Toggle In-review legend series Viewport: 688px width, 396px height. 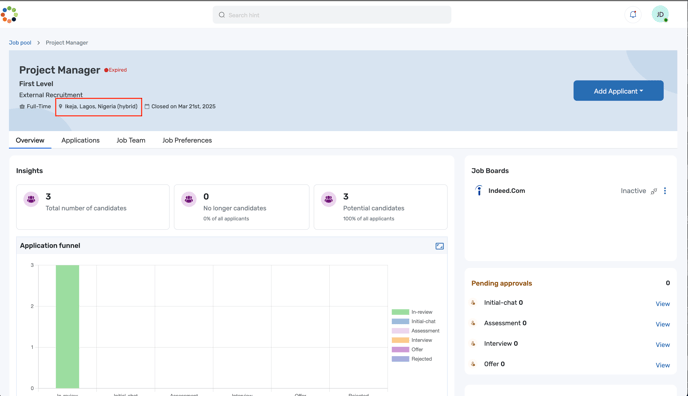pos(412,312)
